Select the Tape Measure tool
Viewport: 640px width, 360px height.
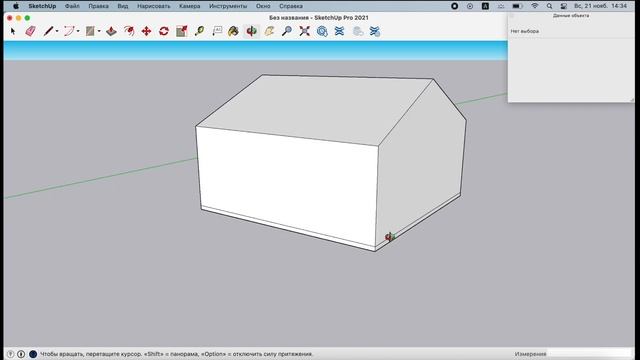coord(199,31)
